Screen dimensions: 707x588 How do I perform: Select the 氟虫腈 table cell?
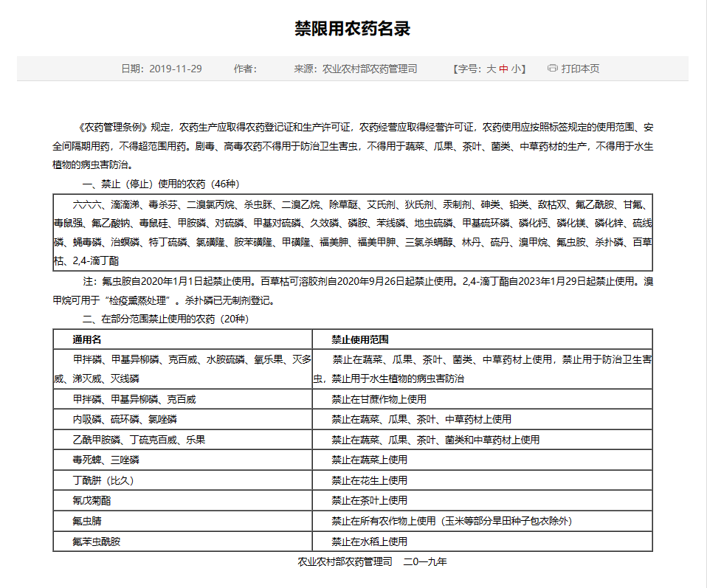[86, 521]
